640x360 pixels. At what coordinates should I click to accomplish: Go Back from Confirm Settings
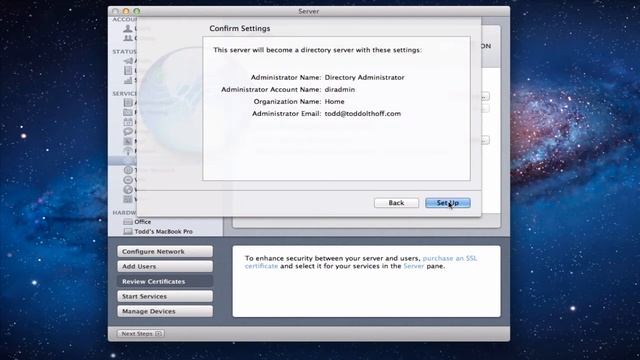[396, 203]
